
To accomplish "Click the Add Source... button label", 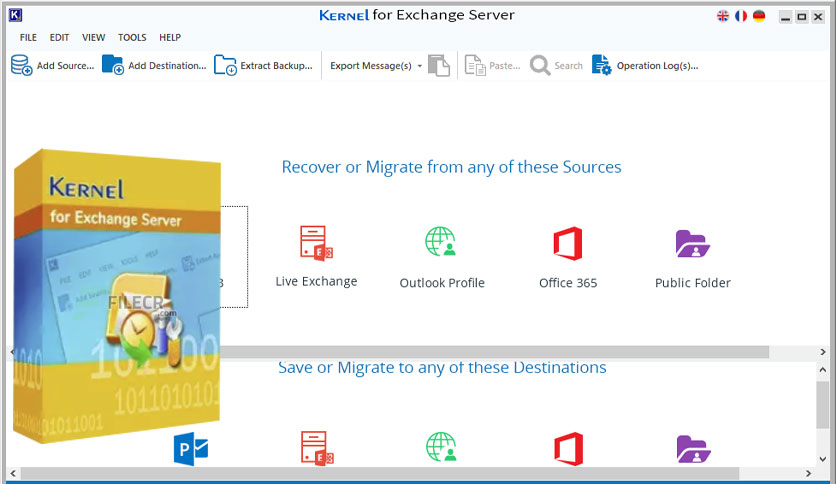I will [x=66, y=66].
